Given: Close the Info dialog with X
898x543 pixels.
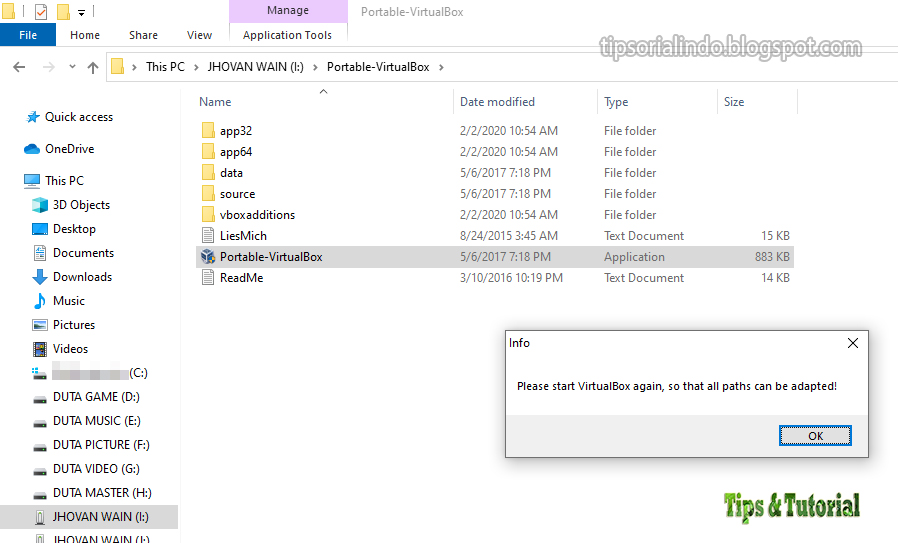Looking at the screenshot, I should 853,343.
